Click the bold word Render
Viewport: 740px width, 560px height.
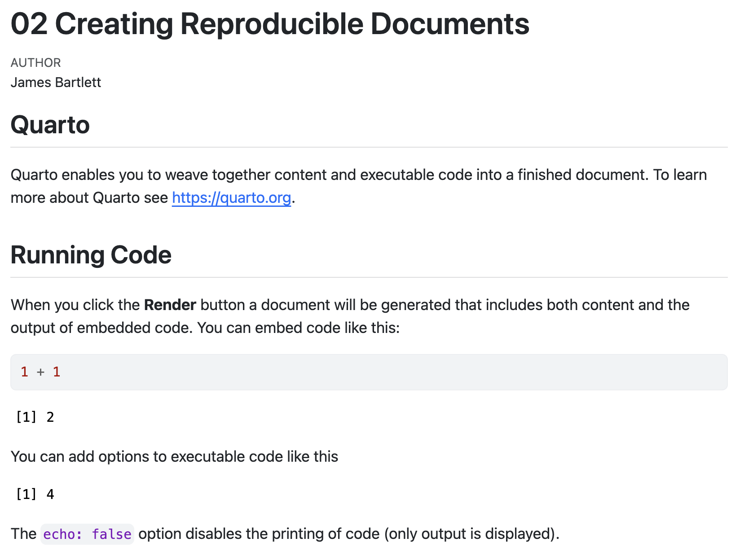(x=170, y=305)
